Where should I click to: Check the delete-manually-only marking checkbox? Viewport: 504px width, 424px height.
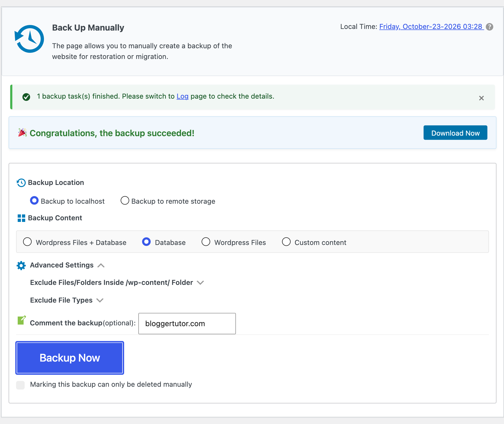pyautogui.click(x=20, y=385)
